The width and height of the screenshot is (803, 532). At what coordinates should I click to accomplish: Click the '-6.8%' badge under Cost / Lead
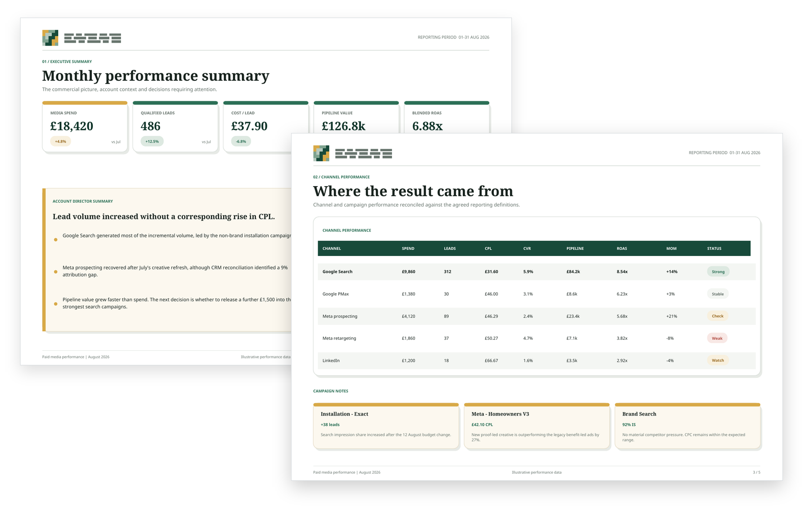(241, 142)
